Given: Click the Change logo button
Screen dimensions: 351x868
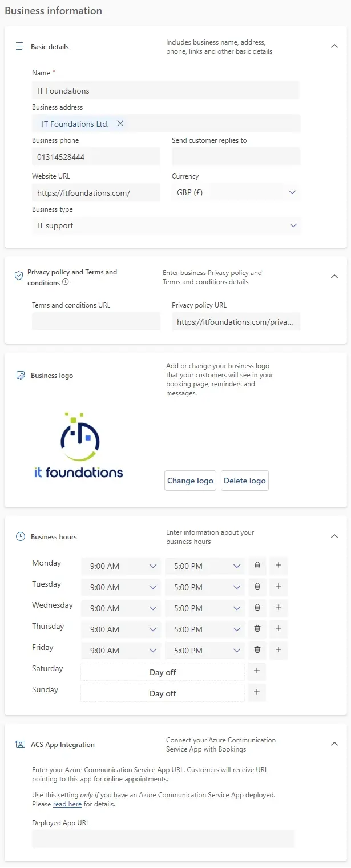Looking at the screenshot, I should click(190, 481).
